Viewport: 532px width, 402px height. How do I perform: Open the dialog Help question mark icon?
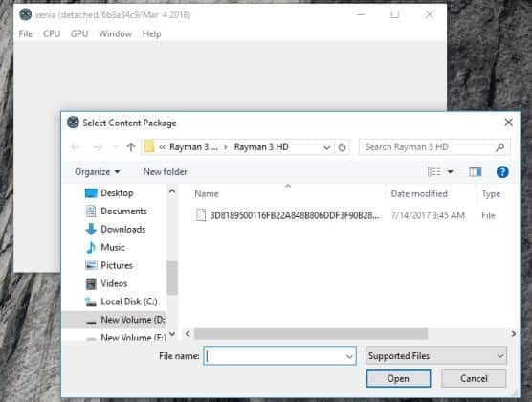pyautogui.click(x=502, y=171)
